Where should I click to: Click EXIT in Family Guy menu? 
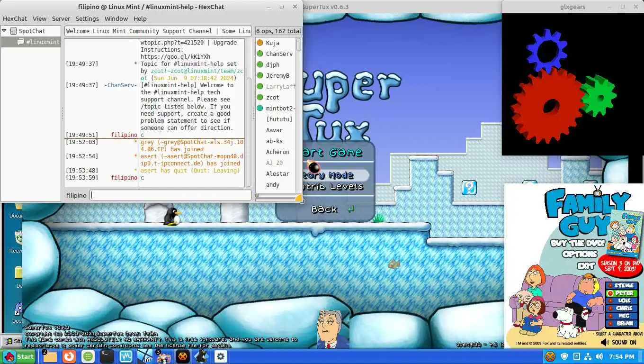(585, 266)
